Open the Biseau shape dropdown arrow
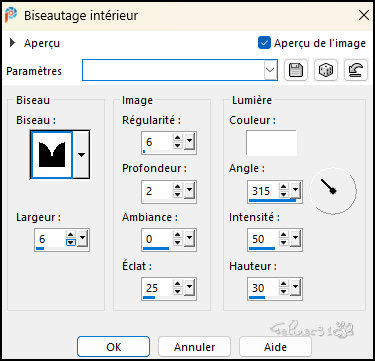 (81, 154)
